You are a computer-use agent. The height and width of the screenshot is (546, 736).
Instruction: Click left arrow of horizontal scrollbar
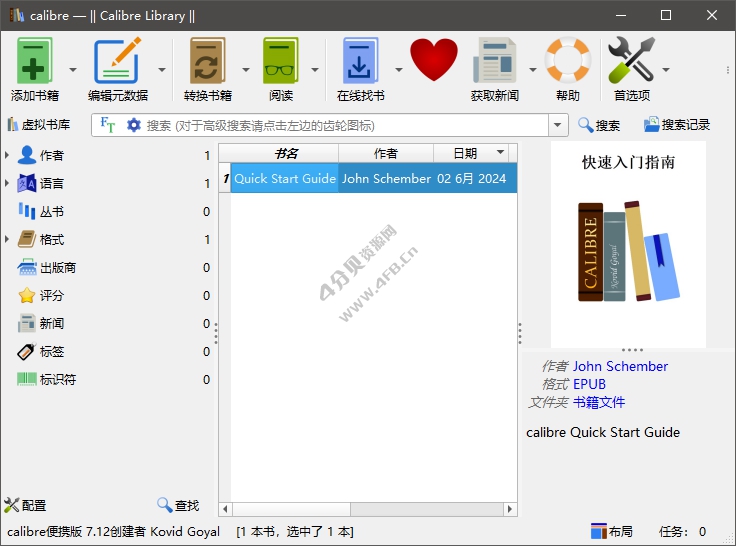pos(225,509)
